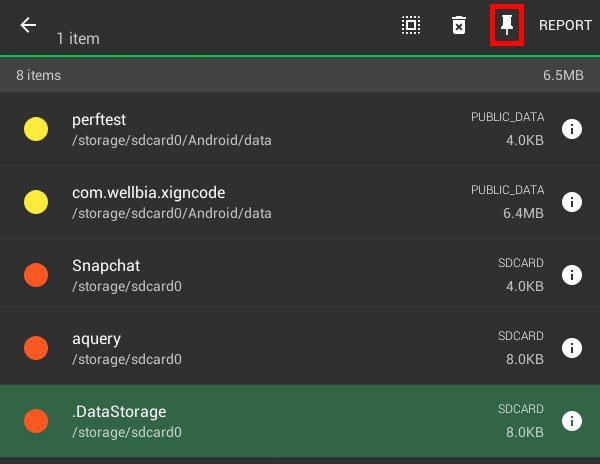Tap .DataStorage's SDCARD label
The height and width of the screenshot is (464, 600).
tap(521, 409)
